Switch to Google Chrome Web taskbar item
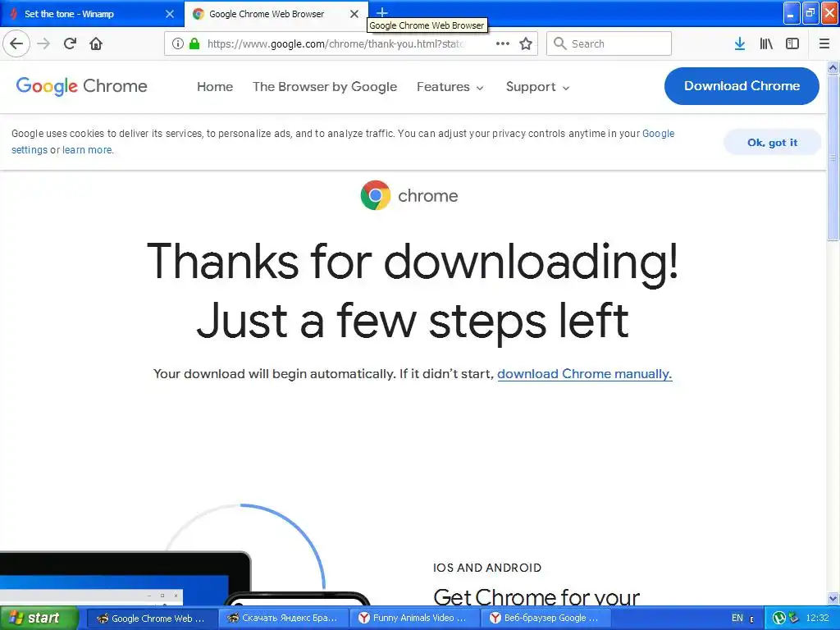 (151, 619)
